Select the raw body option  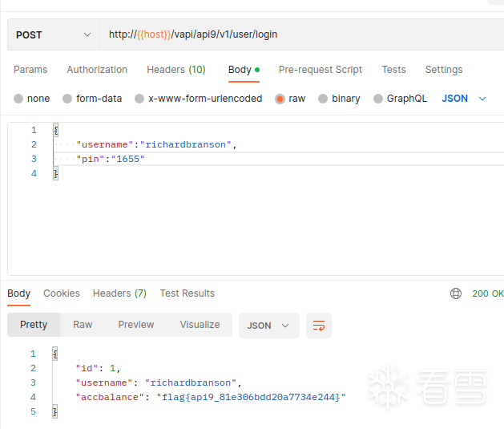pyautogui.click(x=280, y=99)
